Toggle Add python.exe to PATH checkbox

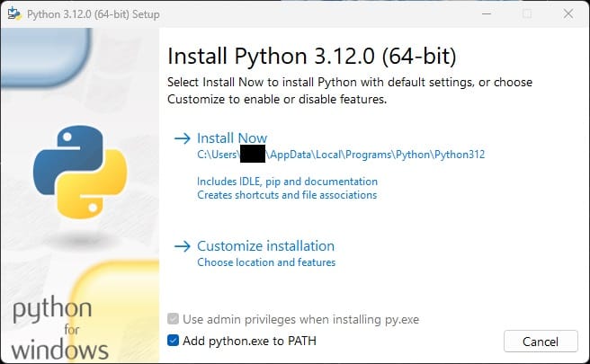coord(173,341)
